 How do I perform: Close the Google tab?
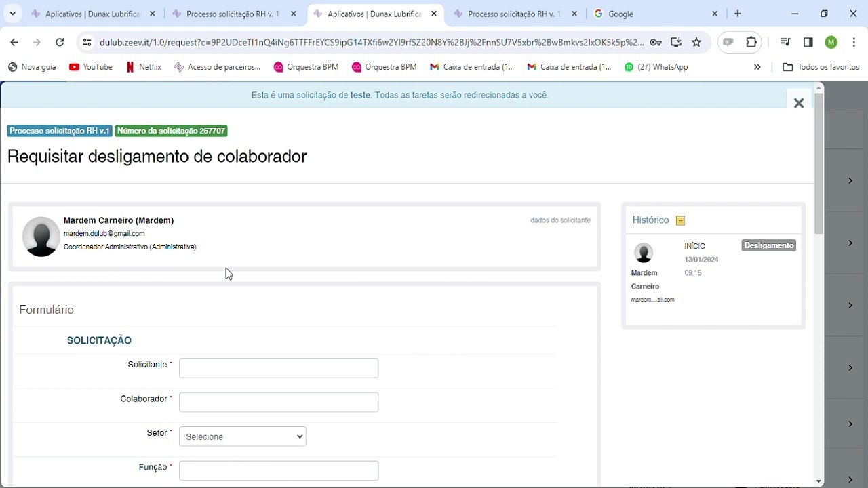[715, 14]
